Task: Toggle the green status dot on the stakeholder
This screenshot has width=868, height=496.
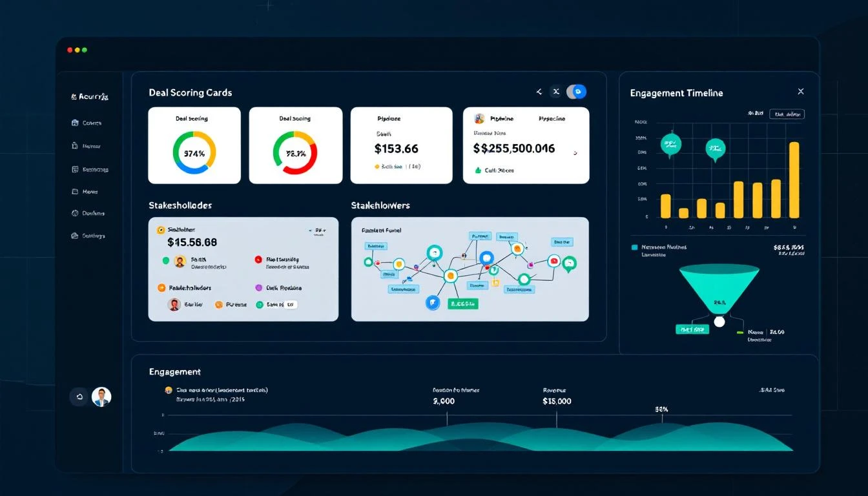Action: [x=165, y=260]
